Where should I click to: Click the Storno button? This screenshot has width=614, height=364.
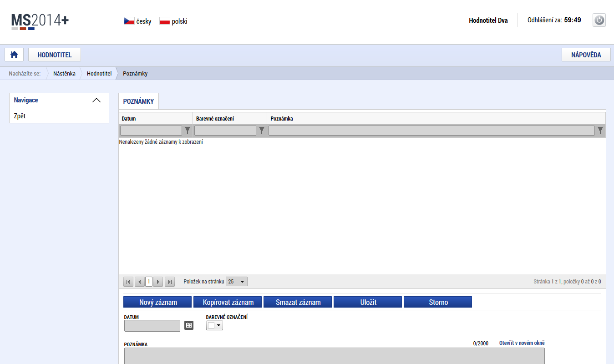point(438,302)
